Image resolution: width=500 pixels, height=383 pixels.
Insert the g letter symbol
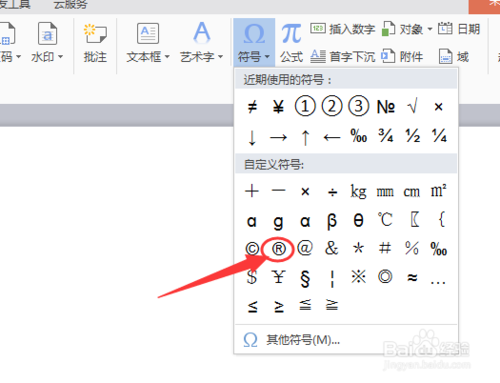(278, 222)
